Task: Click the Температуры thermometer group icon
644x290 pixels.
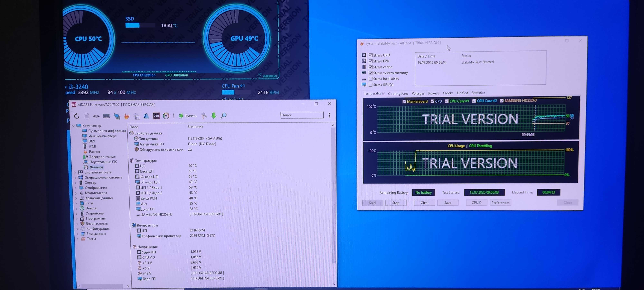Action: pyautogui.click(x=132, y=160)
